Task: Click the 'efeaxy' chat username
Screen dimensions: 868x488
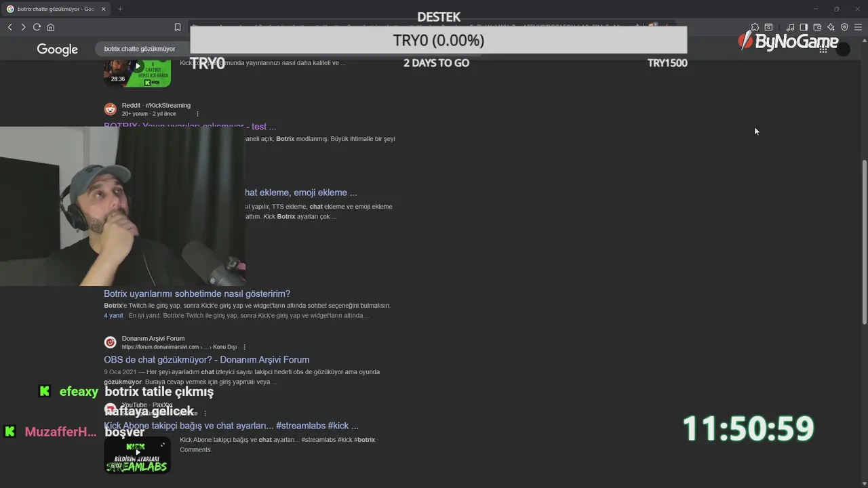Action: pyautogui.click(x=79, y=392)
